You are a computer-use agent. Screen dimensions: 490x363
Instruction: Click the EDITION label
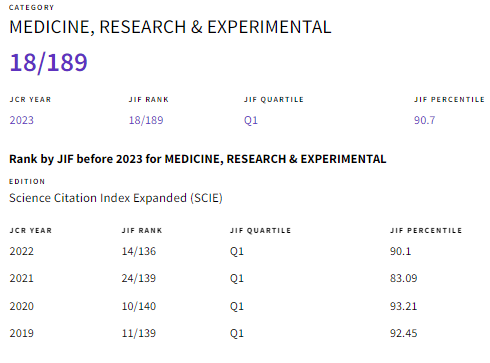coord(27,181)
